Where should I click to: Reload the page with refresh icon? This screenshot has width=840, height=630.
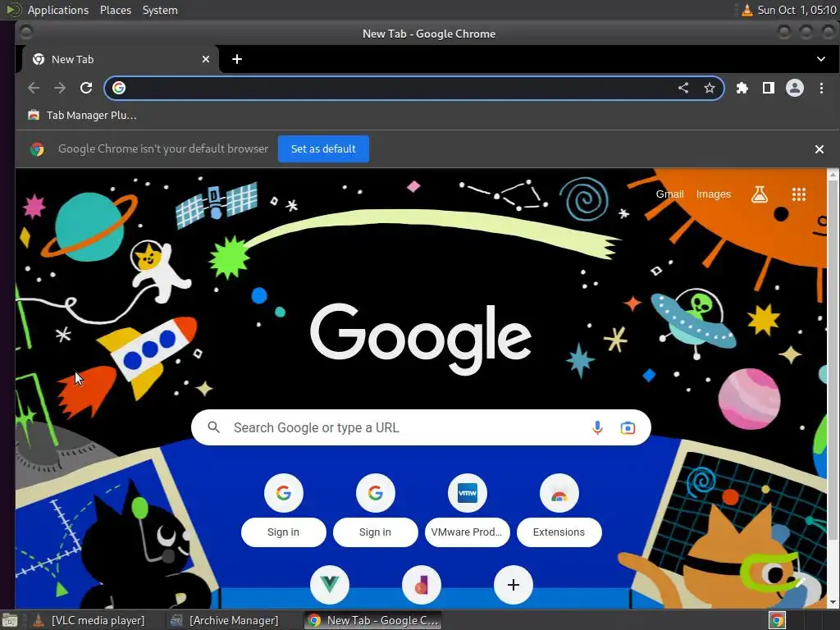coord(86,88)
